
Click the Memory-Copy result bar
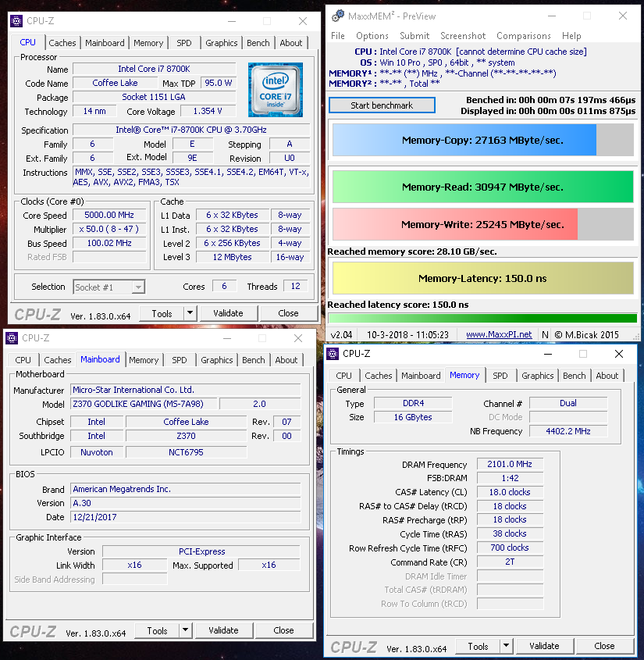tap(483, 140)
